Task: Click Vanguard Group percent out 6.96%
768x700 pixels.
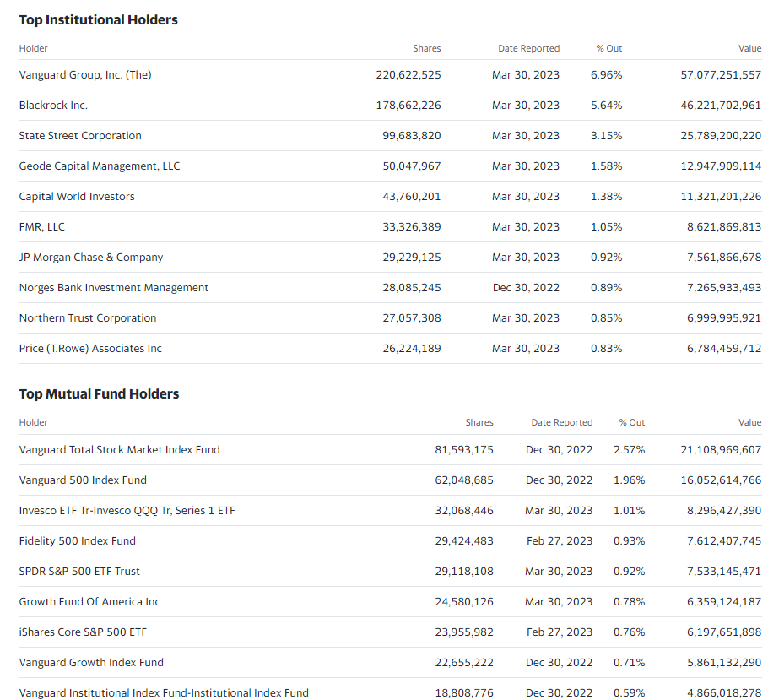Action: 606,75
